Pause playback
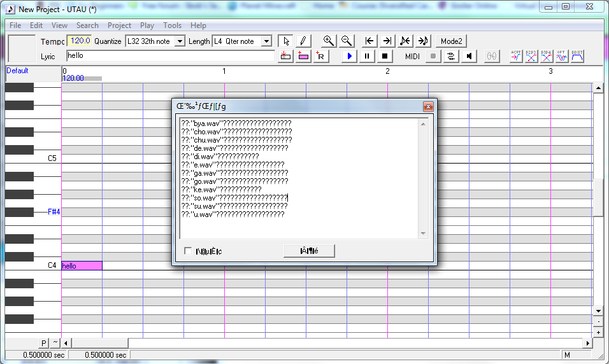The image size is (609, 364). tap(367, 56)
